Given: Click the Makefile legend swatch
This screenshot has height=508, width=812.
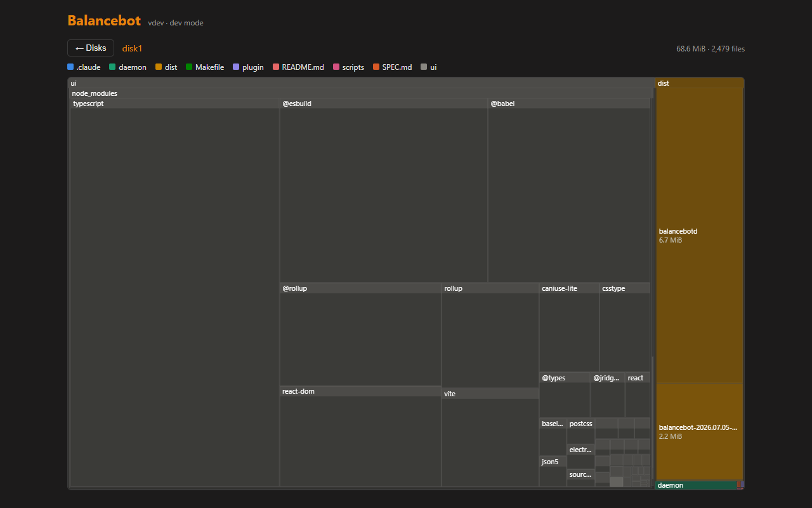Looking at the screenshot, I should 189,67.
